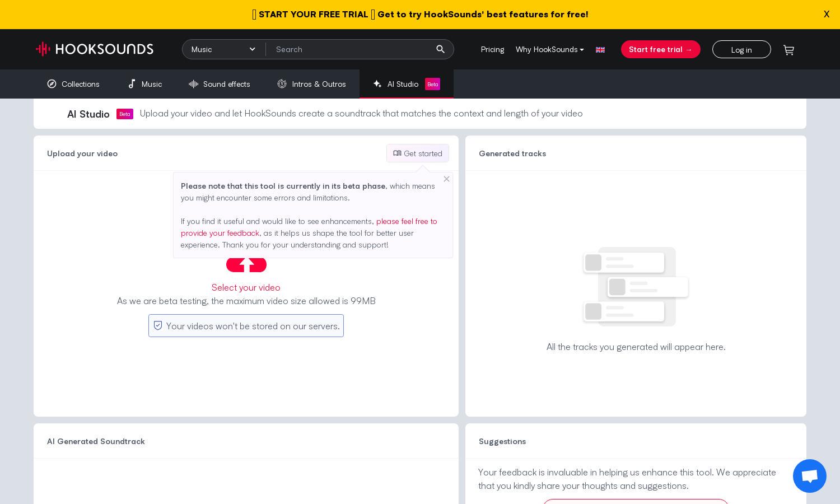This screenshot has width=840, height=504.
Task: Dismiss the beta phase notice
Action: (x=446, y=179)
